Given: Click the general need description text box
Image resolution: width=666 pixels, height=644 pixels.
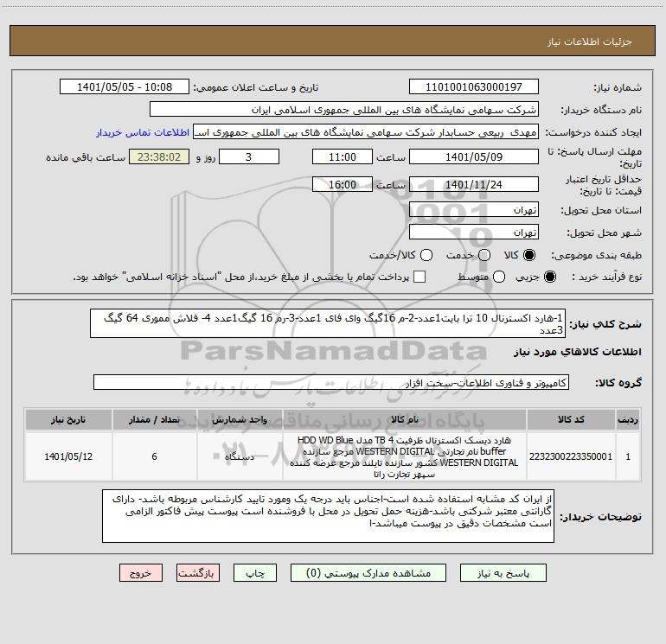Looking at the screenshot, I should tap(328, 323).
